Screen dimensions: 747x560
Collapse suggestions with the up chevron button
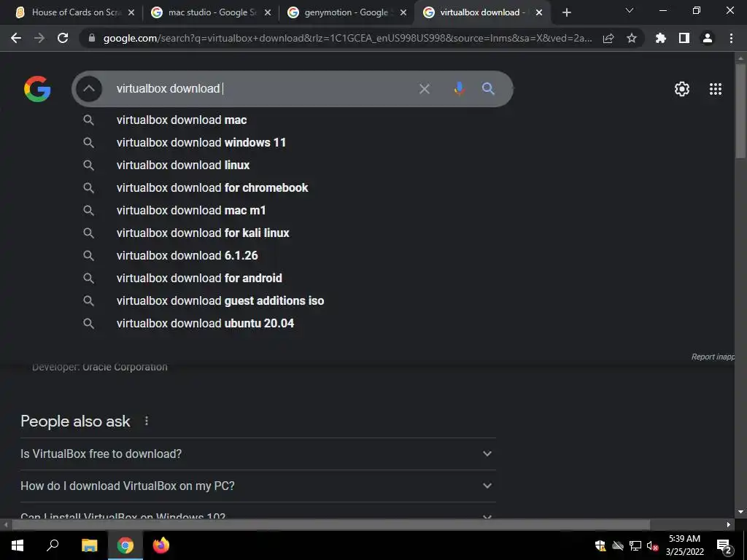click(89, 88)
